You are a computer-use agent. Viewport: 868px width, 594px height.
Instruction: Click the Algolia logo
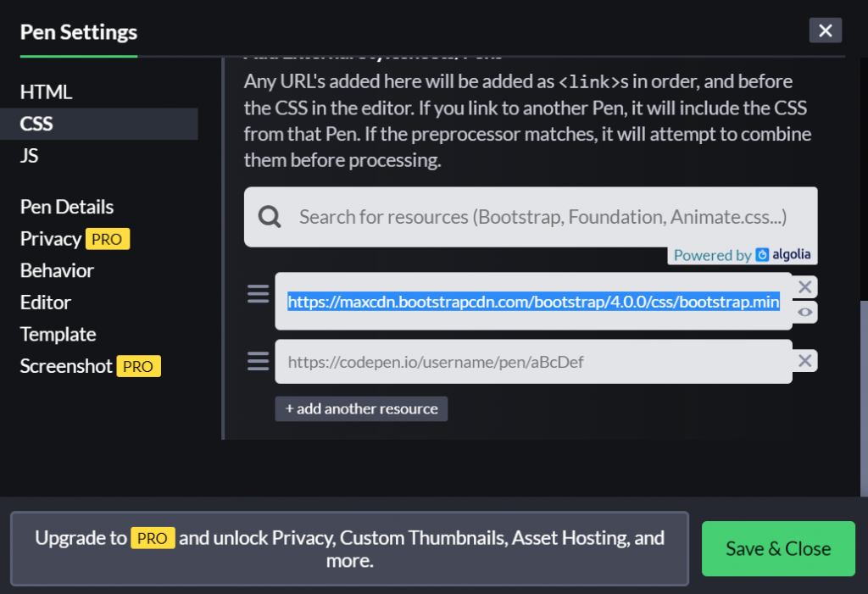(x=783, y=255)
